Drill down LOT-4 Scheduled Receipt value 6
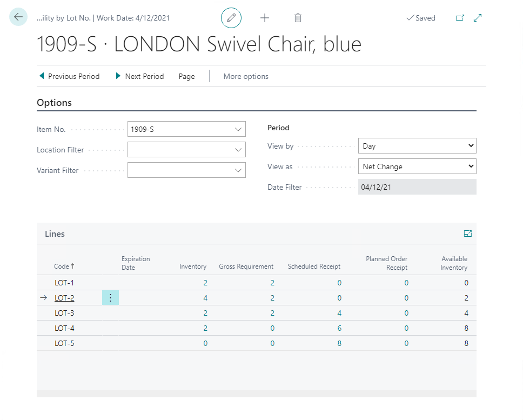This screenshot has height=420, width=523. click(339, 328)
